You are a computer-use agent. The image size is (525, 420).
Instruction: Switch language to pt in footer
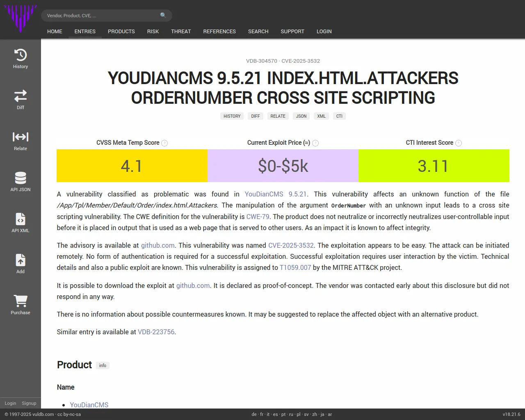point(283,414)
